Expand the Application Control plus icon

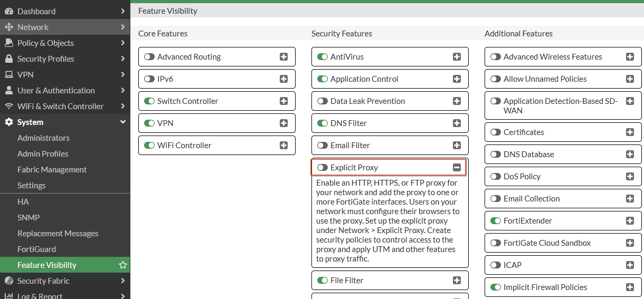click(457, 79)
